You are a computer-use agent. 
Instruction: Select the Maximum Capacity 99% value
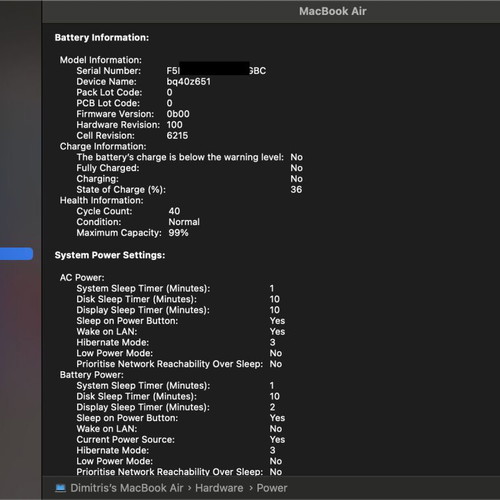178,233
